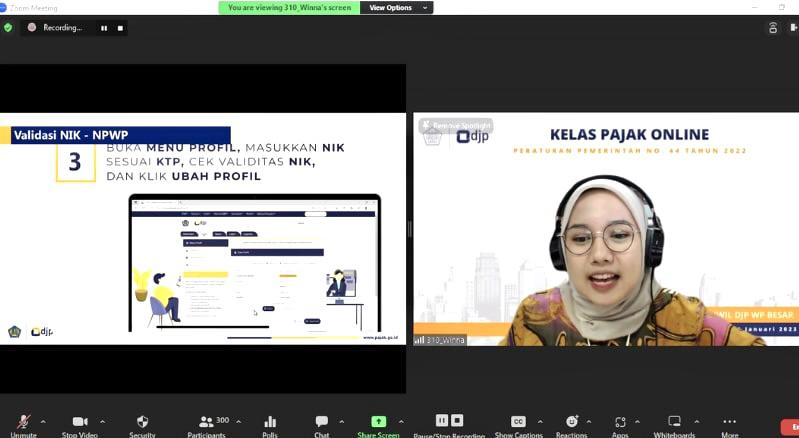Screen dimensions: 799x438
Task: Click the Remove Spotlight button
Action: [456, 127]
